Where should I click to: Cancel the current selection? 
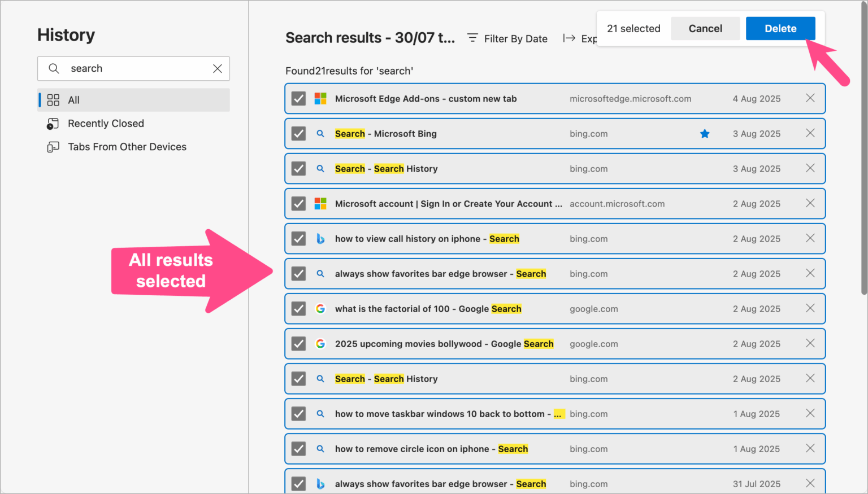[705, 28]
